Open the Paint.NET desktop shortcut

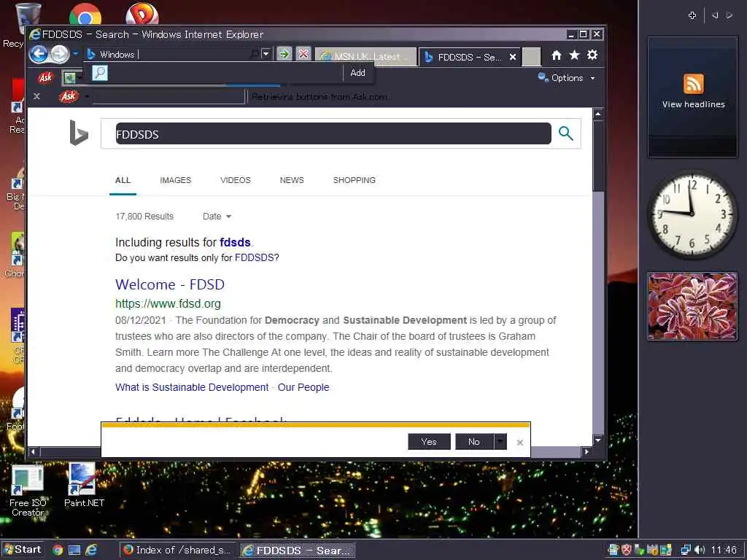[84, 486]
